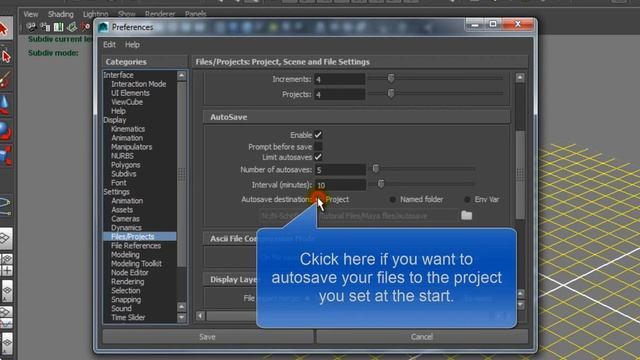This screenshot has height=360, width=640.
Task: Select Project as autosave destination
Action: tap(319, 199)
